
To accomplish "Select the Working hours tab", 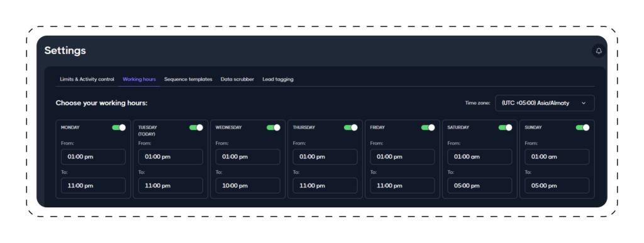I will click(x=139, y=79).
